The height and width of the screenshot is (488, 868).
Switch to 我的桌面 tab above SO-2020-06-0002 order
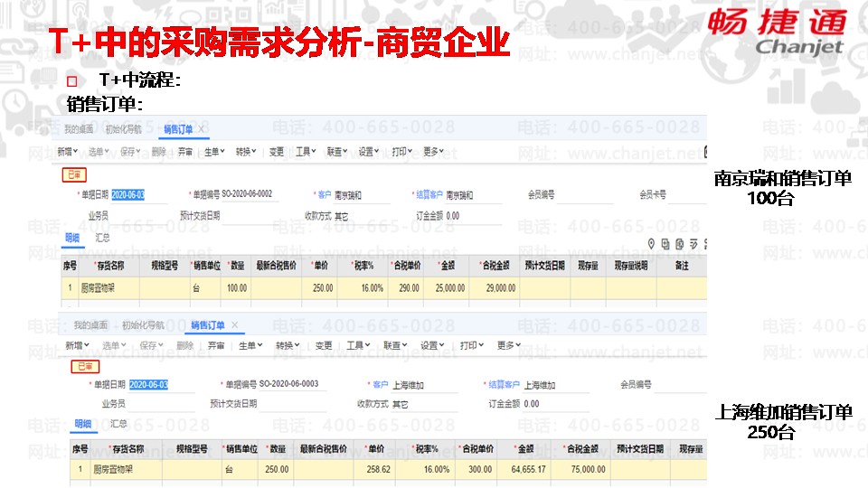pos(79,129)
